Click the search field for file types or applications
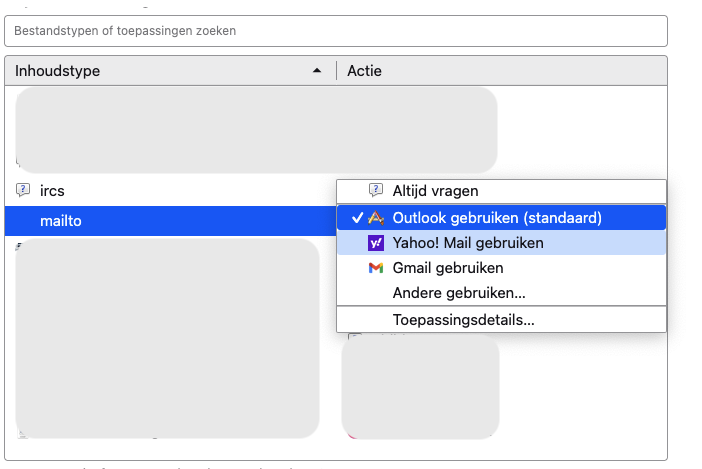Screen dimensions: 702x469 336,31
